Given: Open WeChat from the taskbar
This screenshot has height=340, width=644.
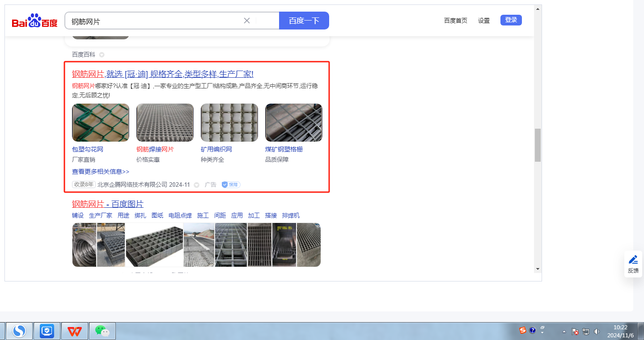Looking at the screenshot, I should coord(102,331).
